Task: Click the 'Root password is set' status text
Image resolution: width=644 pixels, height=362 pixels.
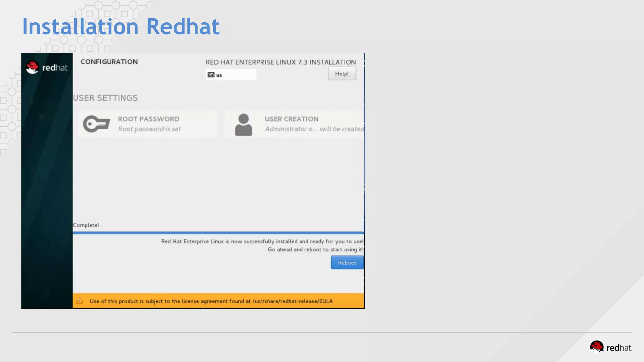Action: (x=149, y=129)
